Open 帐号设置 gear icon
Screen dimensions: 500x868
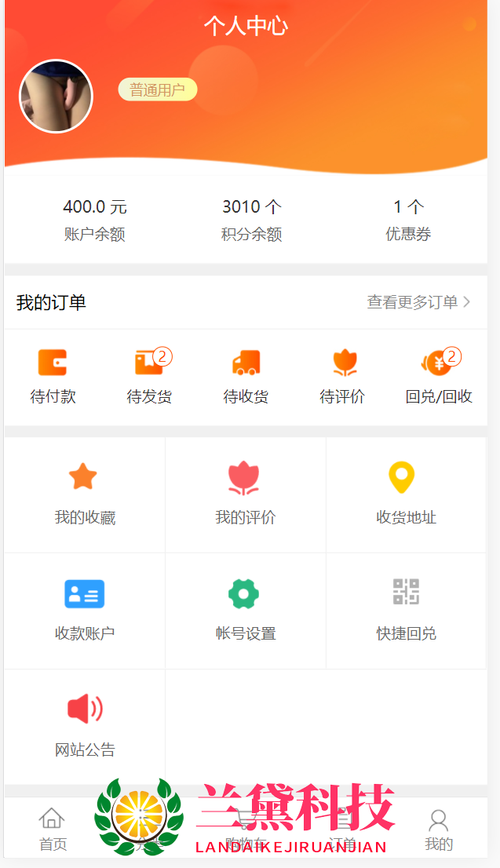point(244,594)
